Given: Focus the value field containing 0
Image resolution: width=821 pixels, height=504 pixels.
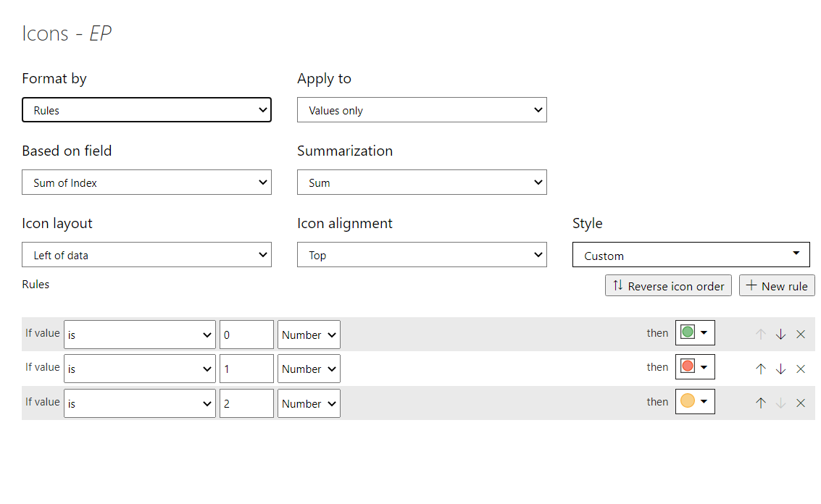Looking at the screenshot, I should 246,335.
